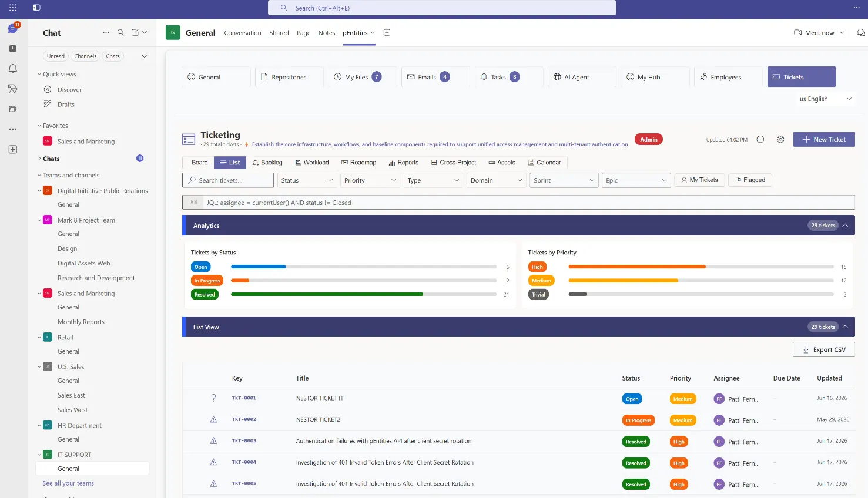868x498 pixels.
Task: Click the Activity bell icon in left rail
Action: tap(13, 69)
